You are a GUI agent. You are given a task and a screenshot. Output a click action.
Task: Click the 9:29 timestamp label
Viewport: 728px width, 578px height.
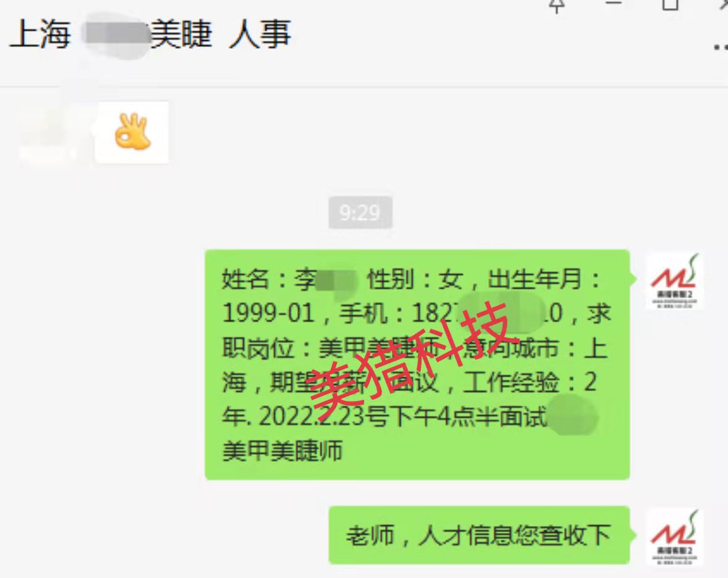coord(360,213)
